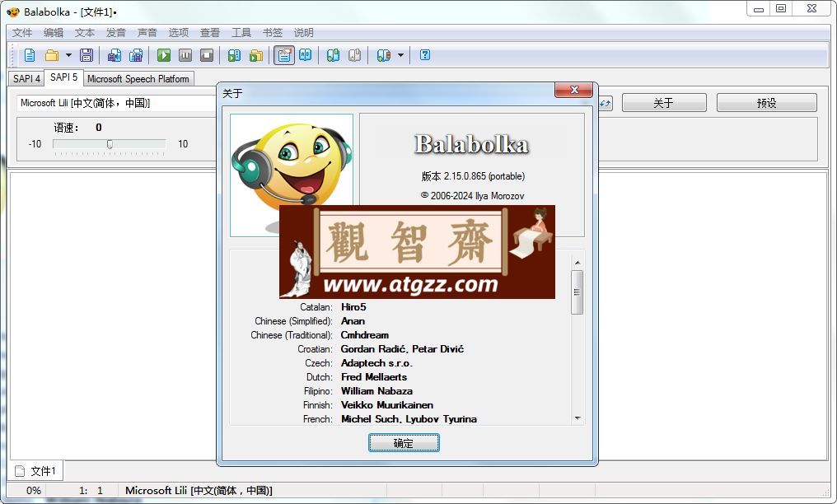
Task: Click the folder with green play icon
Action: point(256,55)
